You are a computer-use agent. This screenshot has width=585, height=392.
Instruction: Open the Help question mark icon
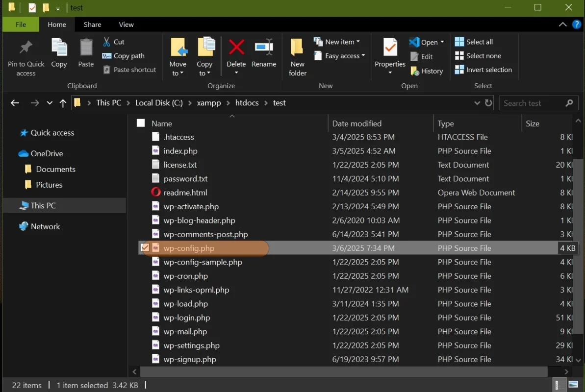(576, 24)
